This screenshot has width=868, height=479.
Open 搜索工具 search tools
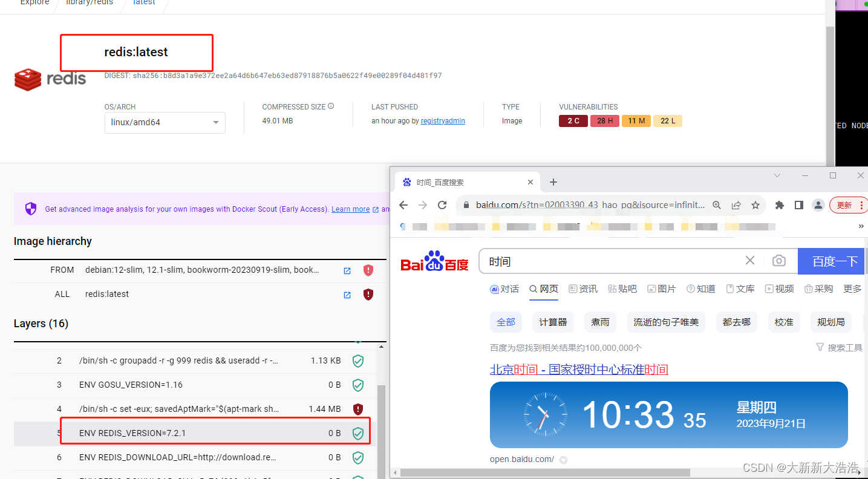click(x=840, y=348)
